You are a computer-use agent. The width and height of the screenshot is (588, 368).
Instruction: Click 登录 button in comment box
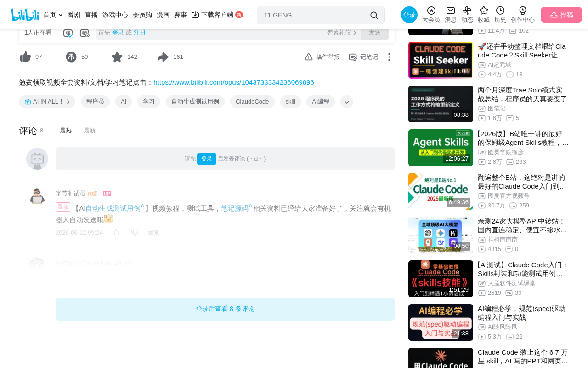[207, 159]
